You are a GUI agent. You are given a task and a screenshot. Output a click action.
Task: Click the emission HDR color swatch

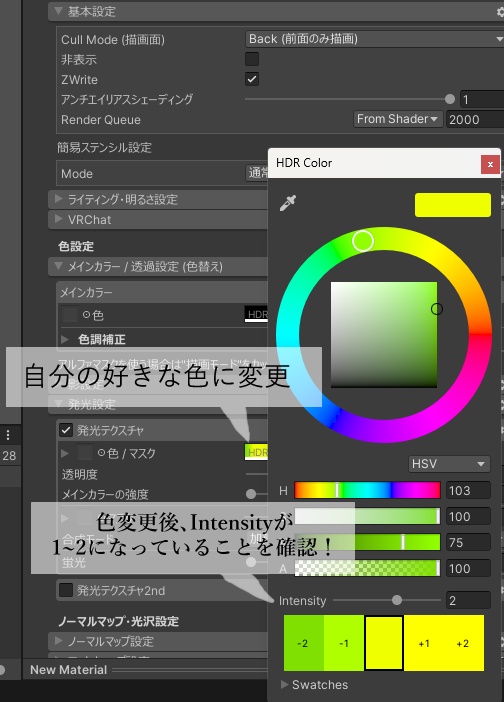256,452
